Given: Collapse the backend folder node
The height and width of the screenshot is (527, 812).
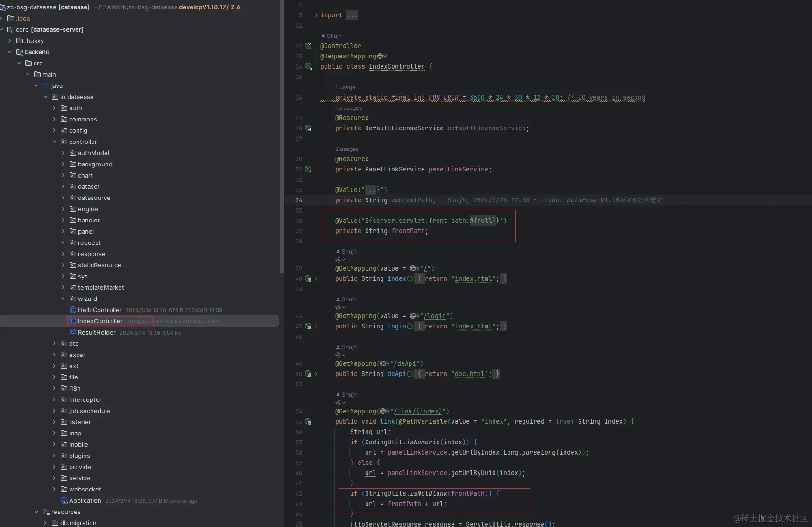Looking at the screenshot, I should [x=10, y=52].
